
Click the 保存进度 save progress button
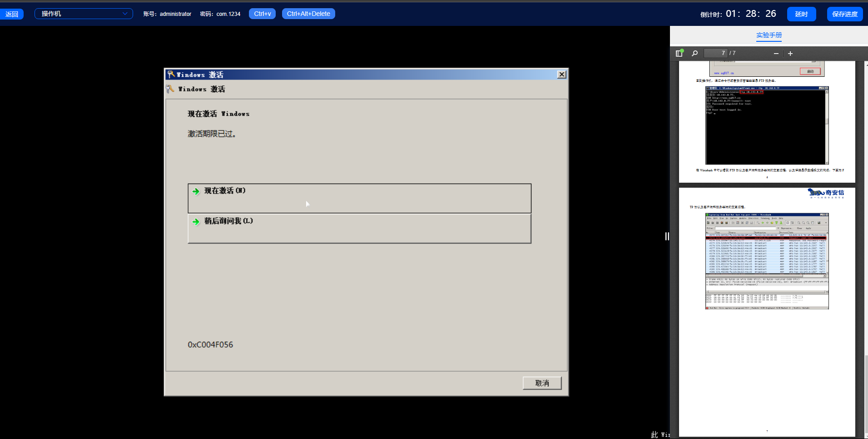pos(845,14)
